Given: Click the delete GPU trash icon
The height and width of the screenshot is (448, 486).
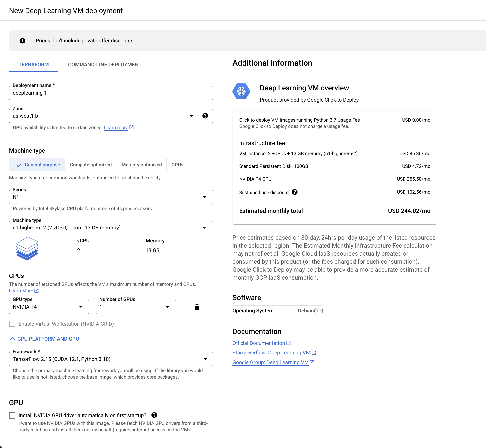Looking at the screenshot, I should (197, 307).
